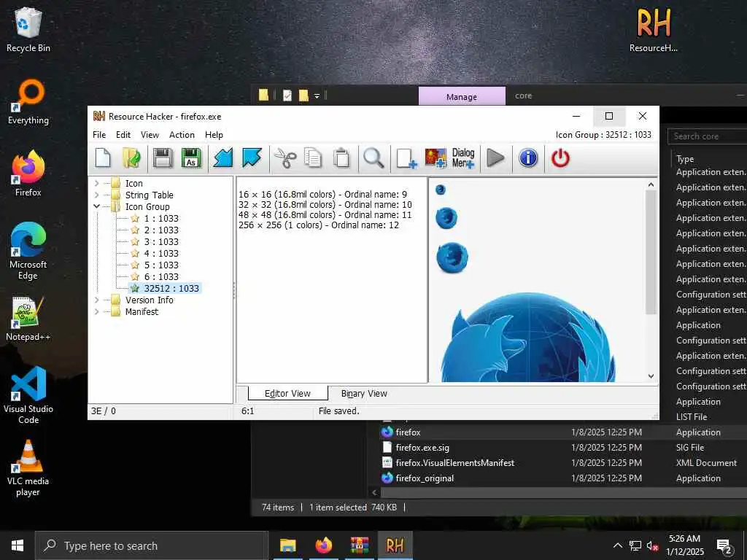Switch to the Binary View tab
The height and width of the screenshot is (560, 747).
pos(364,393)
